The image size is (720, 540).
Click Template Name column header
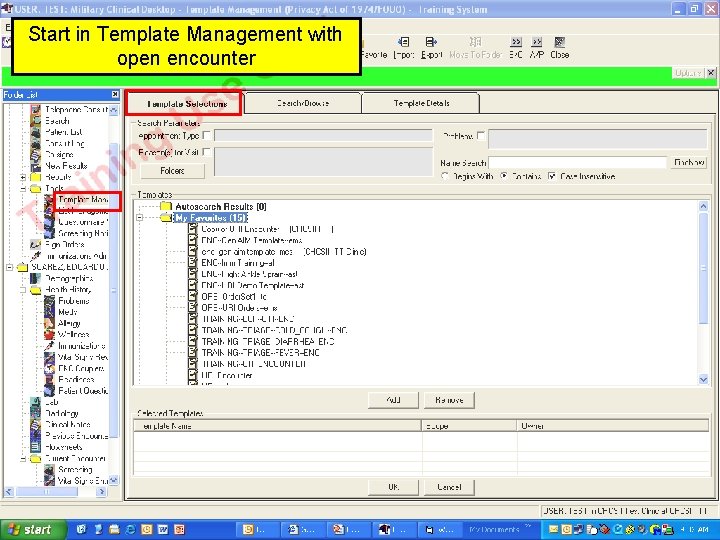coord(277,426)
